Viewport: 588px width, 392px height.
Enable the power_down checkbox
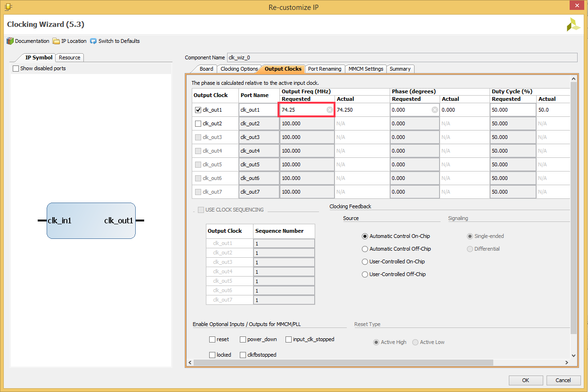(x=243, y=339)
